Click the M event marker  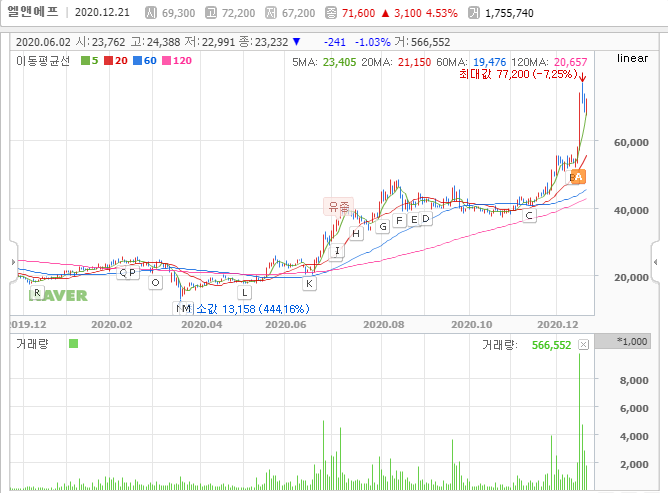click(187, 308)
